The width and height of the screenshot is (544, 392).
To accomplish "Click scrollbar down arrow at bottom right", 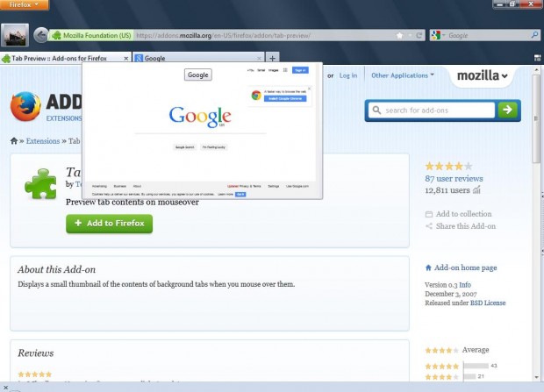I will 536,377.
